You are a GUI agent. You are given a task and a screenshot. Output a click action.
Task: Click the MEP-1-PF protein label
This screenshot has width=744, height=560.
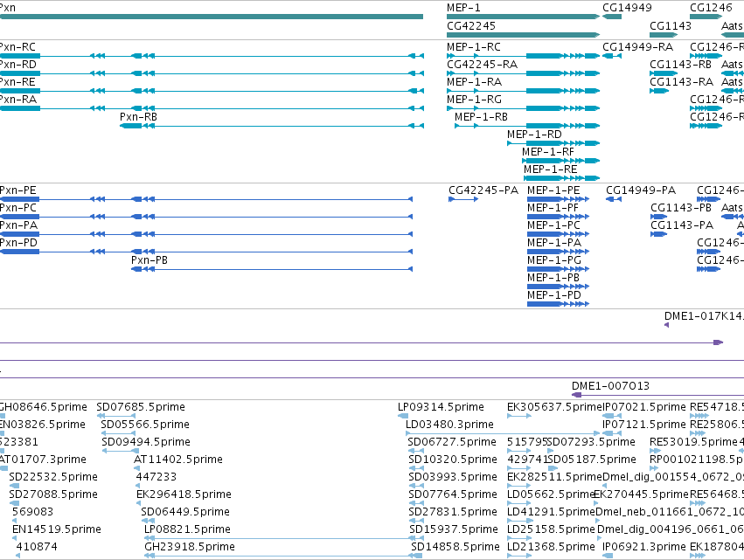click(553, 208)
